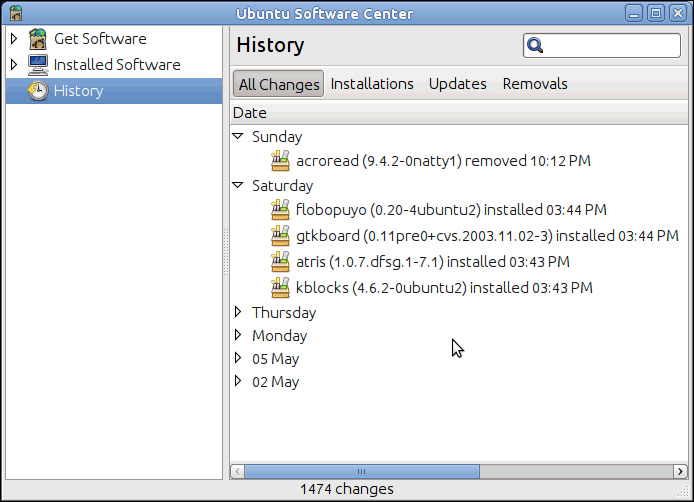
Task: Click the Software Center title bar icon
Action: 16,13
